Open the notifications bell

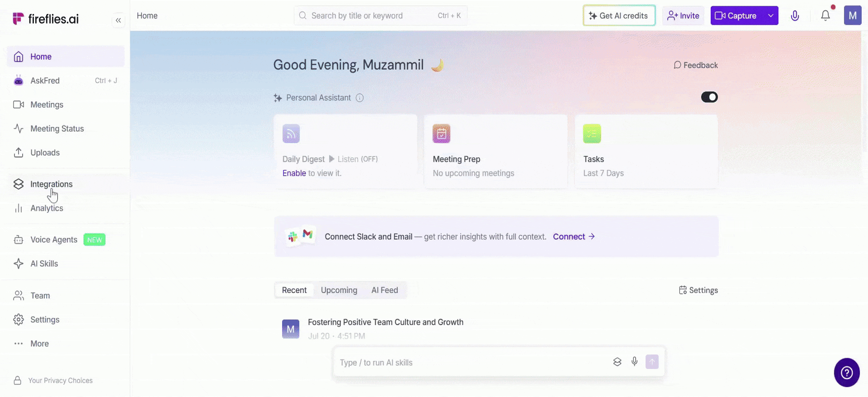[x=826, y=16]
